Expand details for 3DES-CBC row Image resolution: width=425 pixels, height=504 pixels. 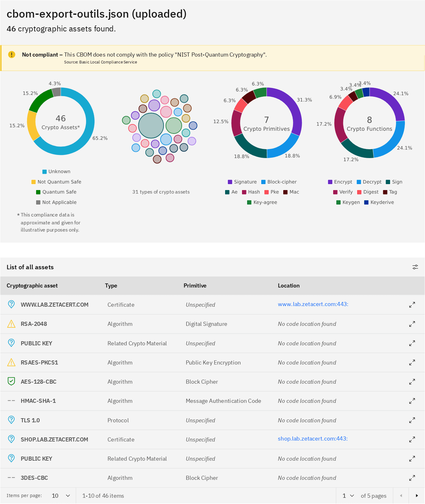(412, 478)
